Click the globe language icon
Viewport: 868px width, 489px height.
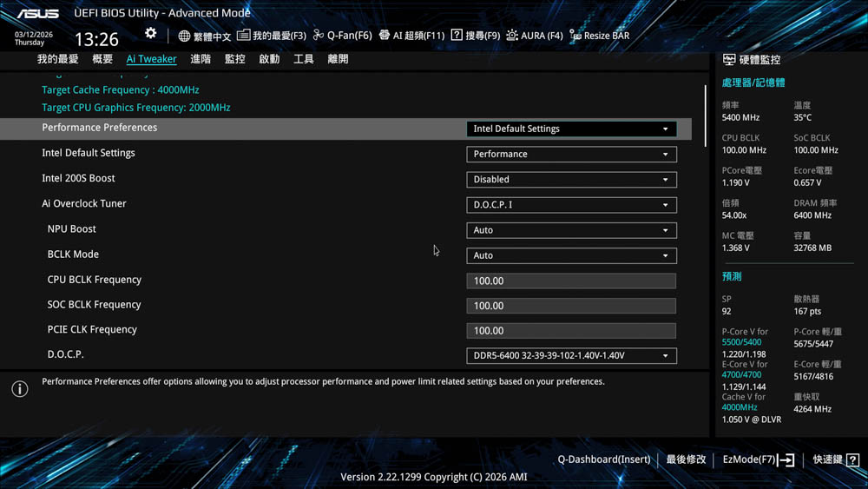pyautogui.click(x=184, y=36)
